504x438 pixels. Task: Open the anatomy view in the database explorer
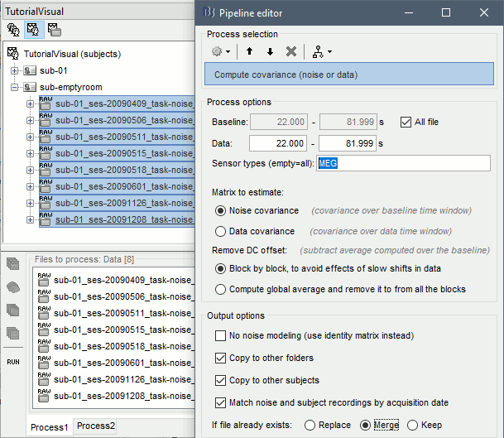(x=14, y=29)
